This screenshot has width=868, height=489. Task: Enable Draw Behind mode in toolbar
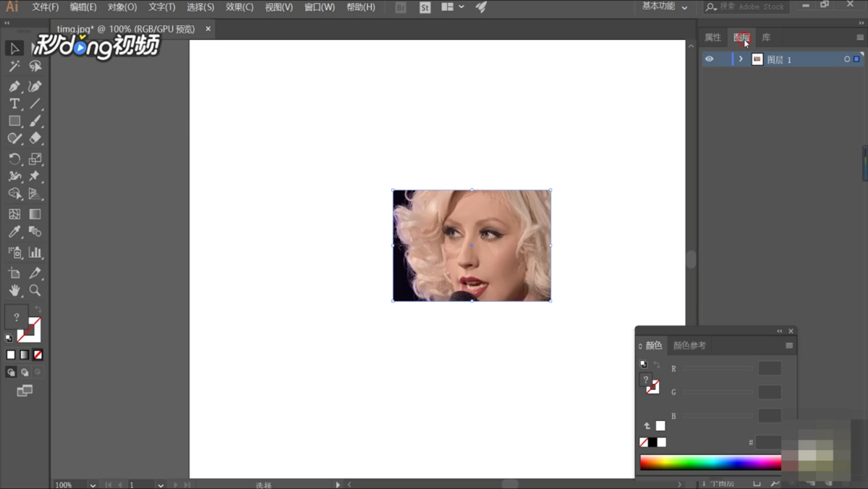25,373
